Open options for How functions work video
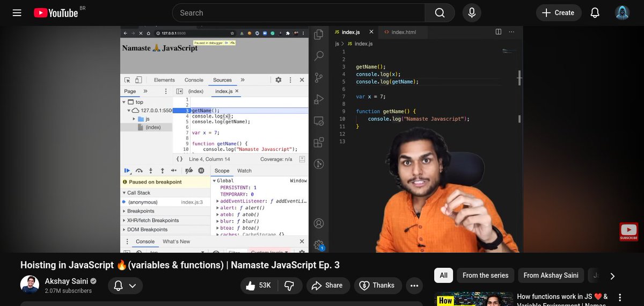 pyautogui.click(x=620, y=298)
